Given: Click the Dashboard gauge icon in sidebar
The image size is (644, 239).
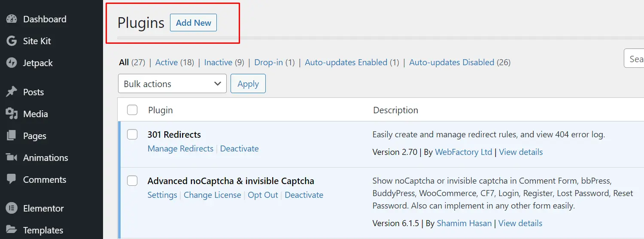Looking at the screenshot, I should point(12,19).
